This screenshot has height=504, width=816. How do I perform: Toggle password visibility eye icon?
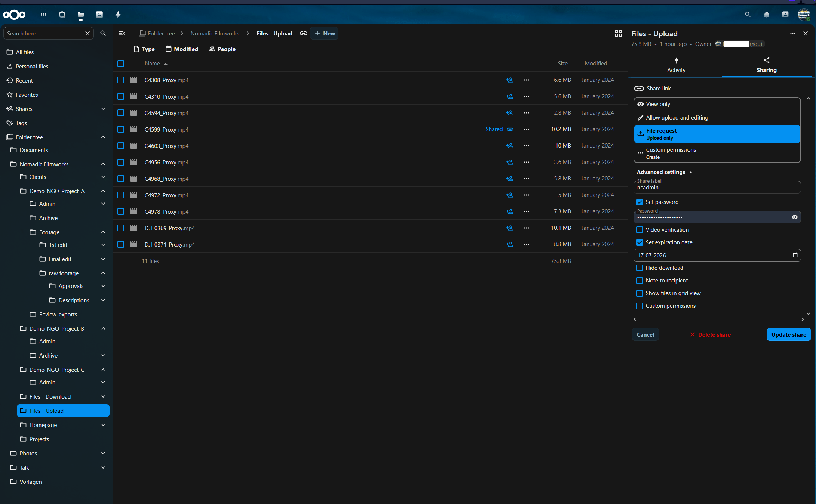(x=794, y=217)
